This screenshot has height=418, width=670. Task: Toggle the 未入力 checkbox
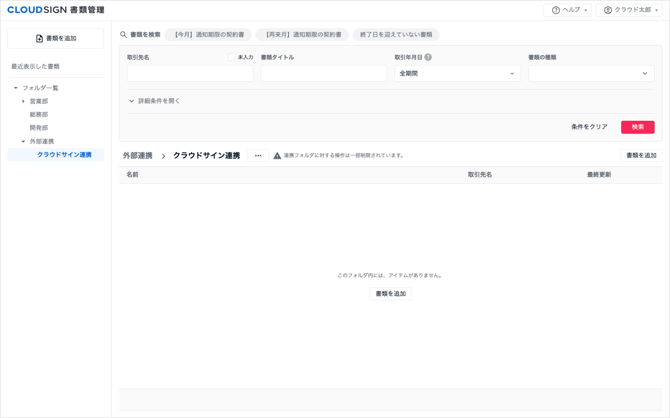pos(232,57)
